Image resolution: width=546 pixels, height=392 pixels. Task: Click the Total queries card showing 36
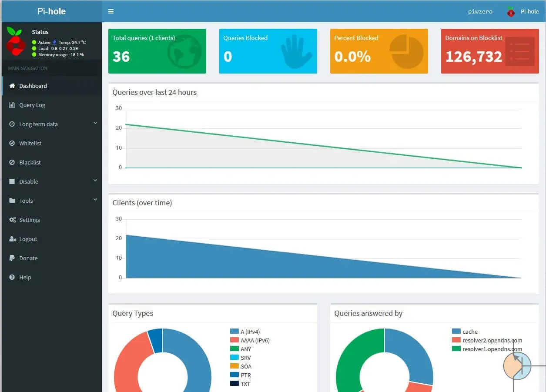click(157, 51)
